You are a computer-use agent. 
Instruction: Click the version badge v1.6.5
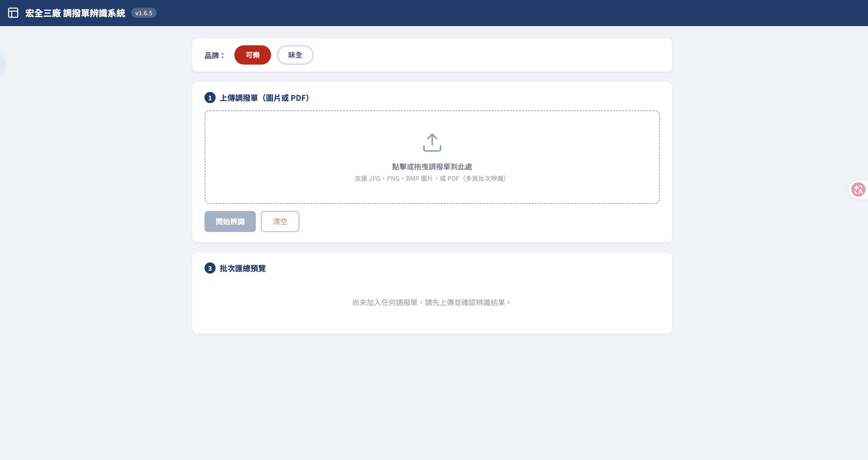pyautogui.click(x=144, y=13)
